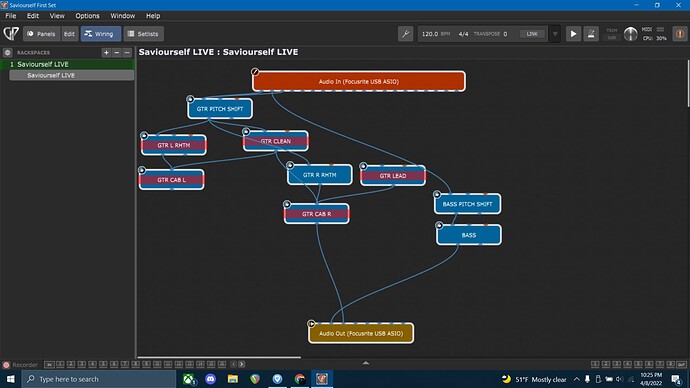Enable Ableton LINK button
Image resolution: width=690 pixels, height=388 pixels.
coord(532,34)
